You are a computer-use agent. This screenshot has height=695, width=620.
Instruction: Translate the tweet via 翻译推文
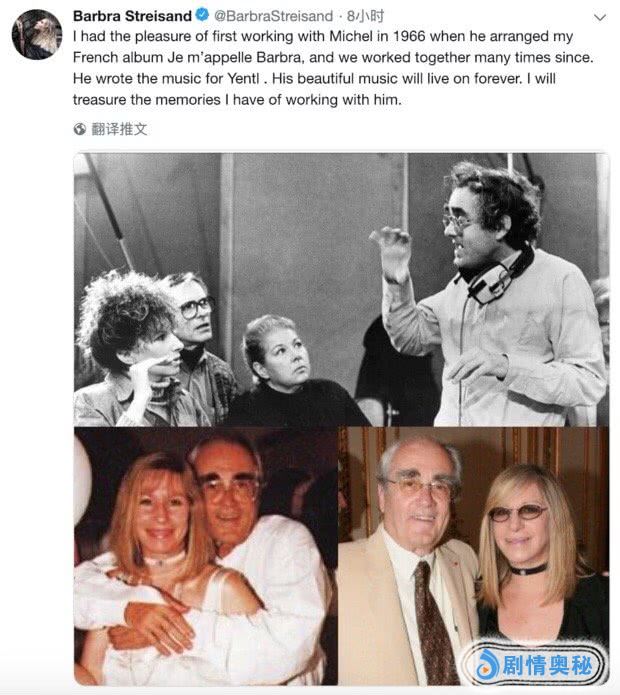[x=119, y=129]
